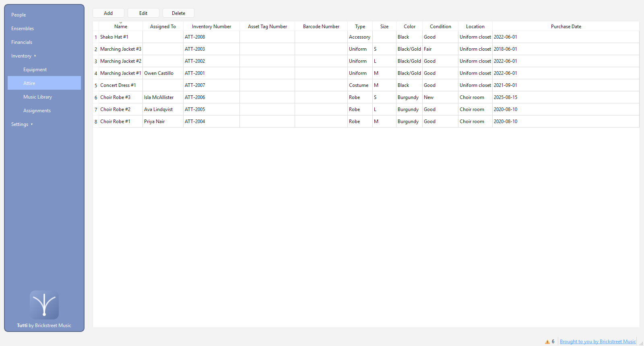Viewport: 644px width, 346px height.
Task: Sort by the Size column header
Action: click(384, 27)
